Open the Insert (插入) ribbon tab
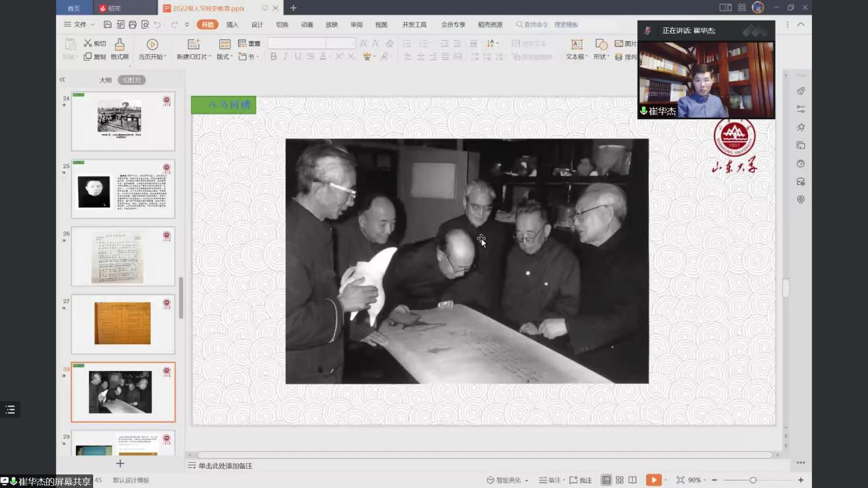This screenshot has width=868, height=488. tap(232, 25)
